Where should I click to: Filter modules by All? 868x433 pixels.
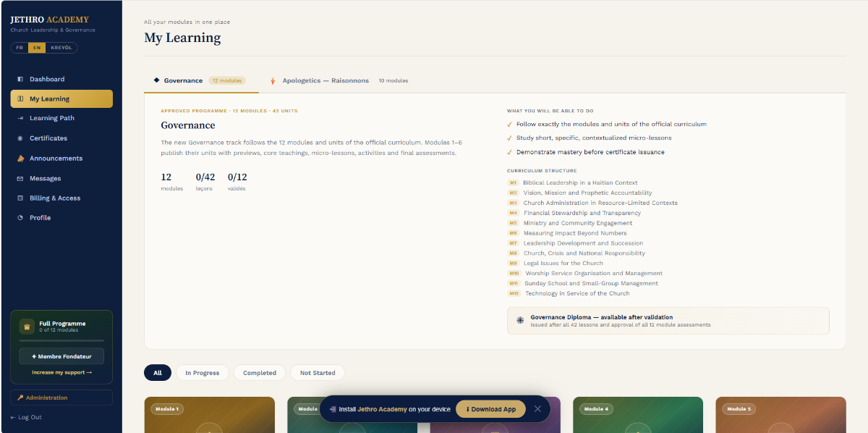(158, 373)
